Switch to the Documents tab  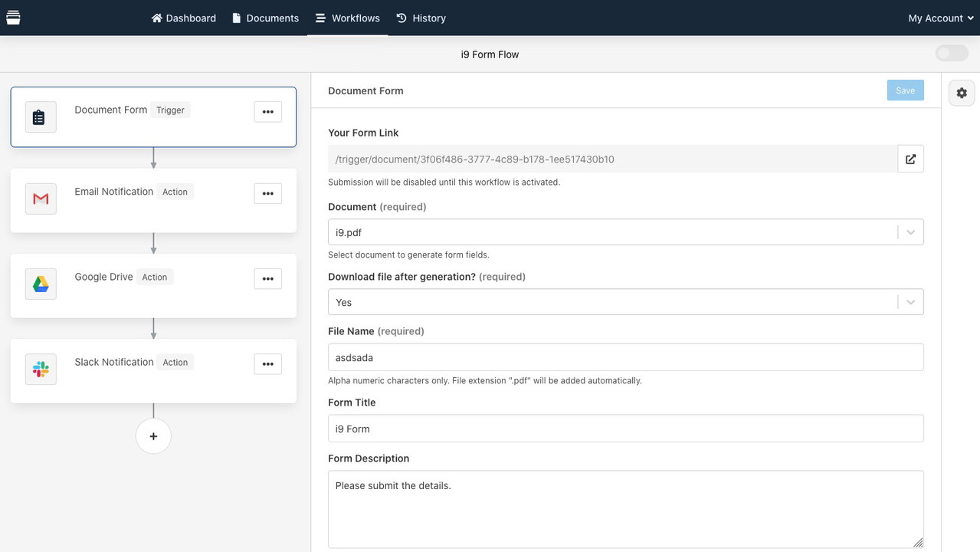click(x=265, y=18)
